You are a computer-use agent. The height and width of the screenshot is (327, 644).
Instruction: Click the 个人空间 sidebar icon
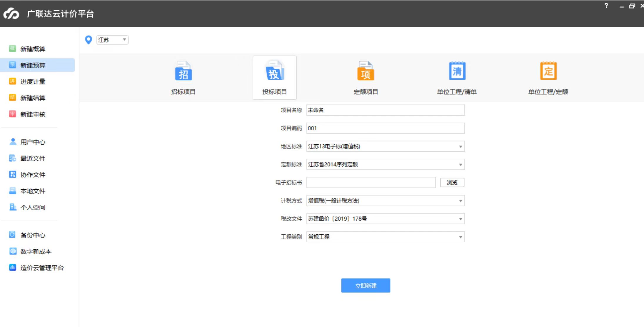[13, 207]
